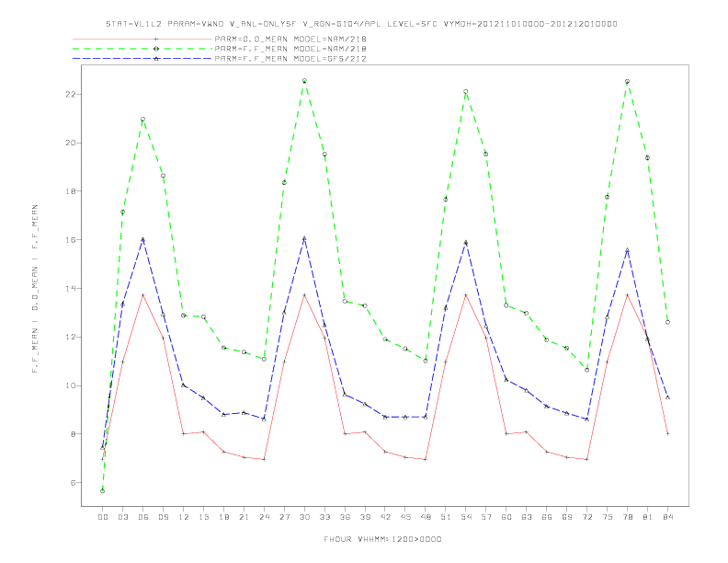Click x-axis tick label 24

click(264, 517)
